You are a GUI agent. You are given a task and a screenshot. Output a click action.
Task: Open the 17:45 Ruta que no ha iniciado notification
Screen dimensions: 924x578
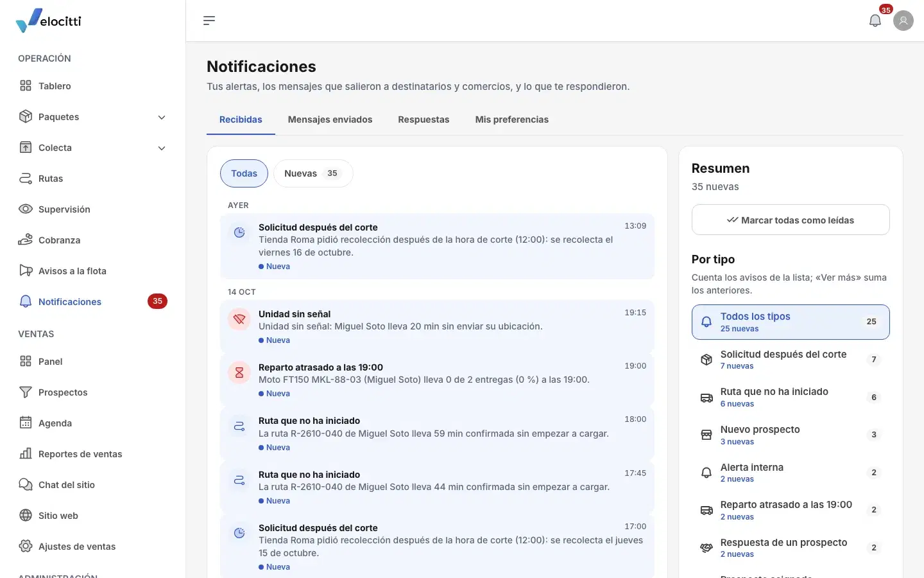pos(437,487)
